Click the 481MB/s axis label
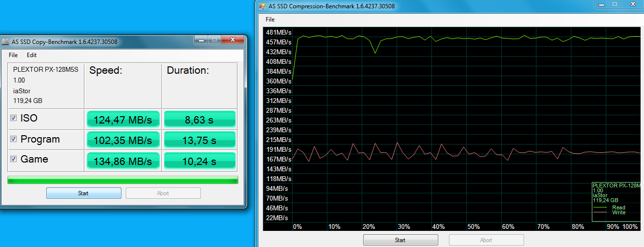 click(278, 32)
